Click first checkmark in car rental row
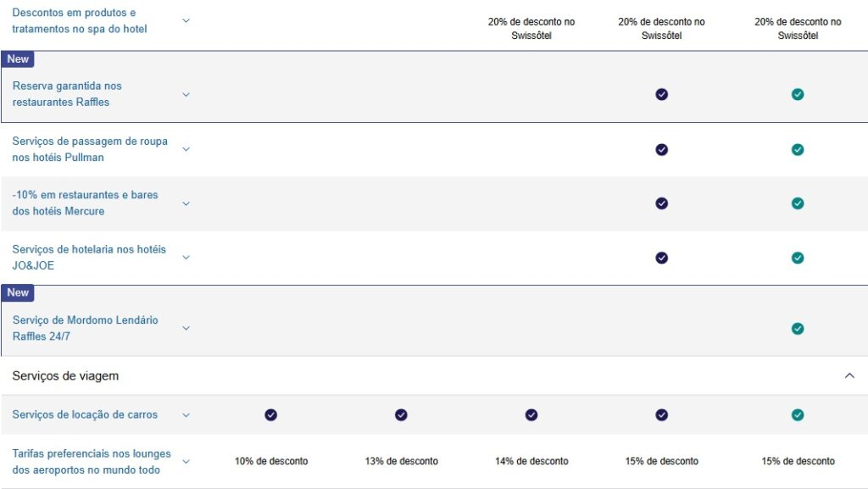 (x=270, y=415)
